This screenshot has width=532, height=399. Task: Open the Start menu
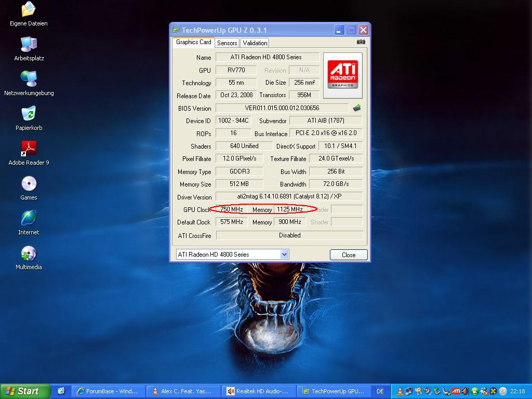[x=25, y=391]
